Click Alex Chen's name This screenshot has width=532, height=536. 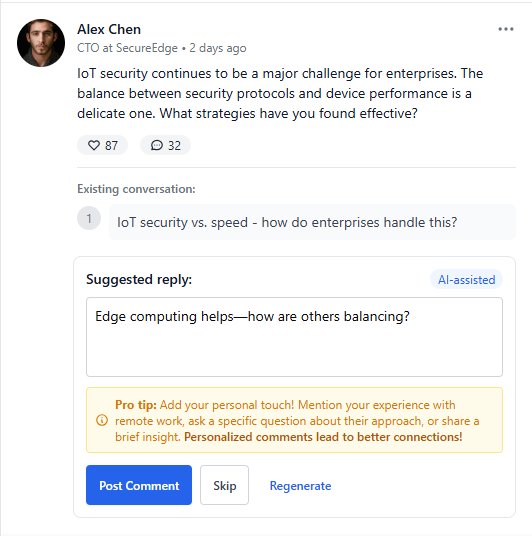click(x=109, y=29)
